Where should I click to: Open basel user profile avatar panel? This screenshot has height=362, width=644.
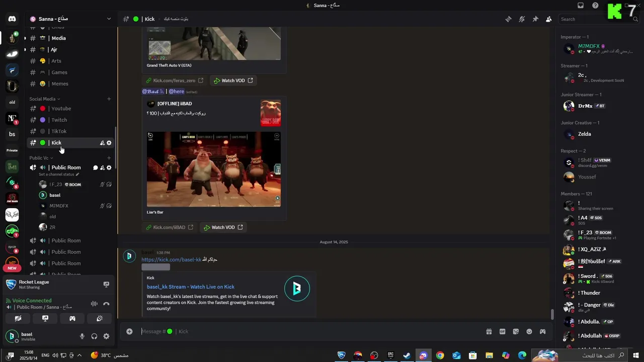pyautogui.click(x=12, y=336)
